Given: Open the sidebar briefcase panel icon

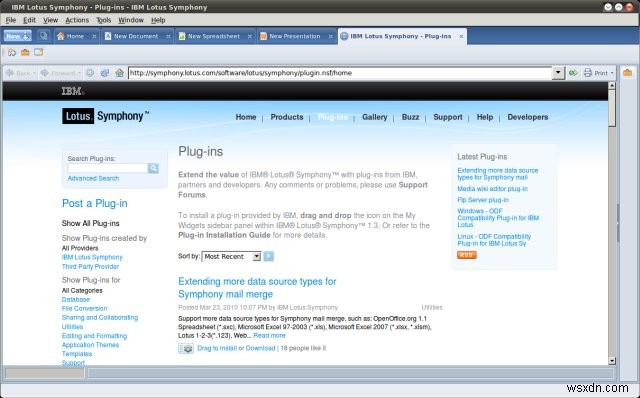Looking at the screenshot, I should (627, 73).
